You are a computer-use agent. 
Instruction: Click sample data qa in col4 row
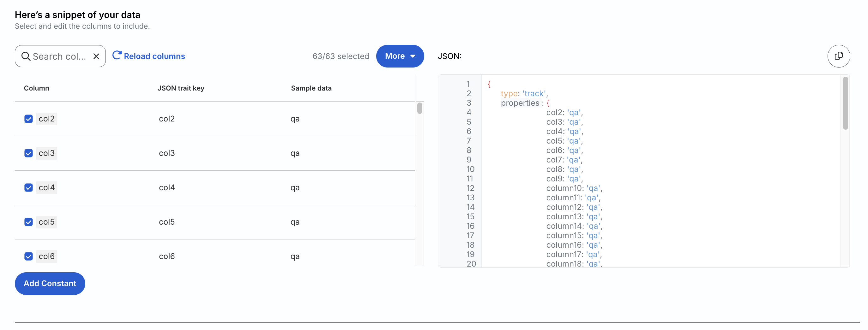295,187
